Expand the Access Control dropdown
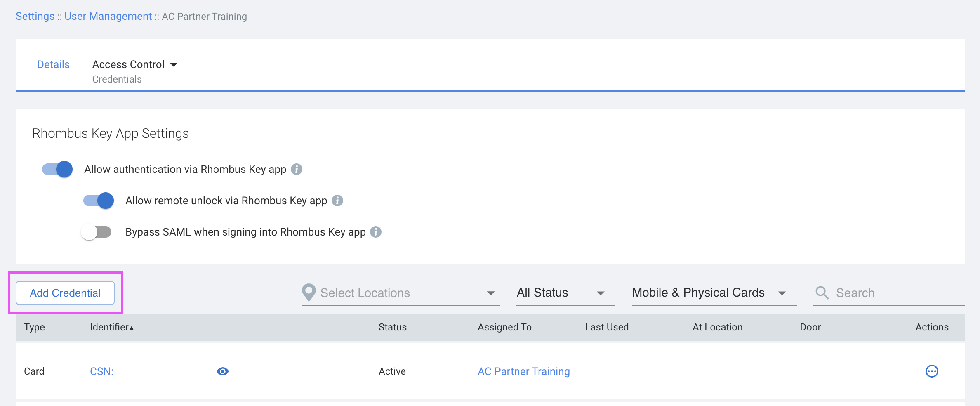 [x=174, y=64]
